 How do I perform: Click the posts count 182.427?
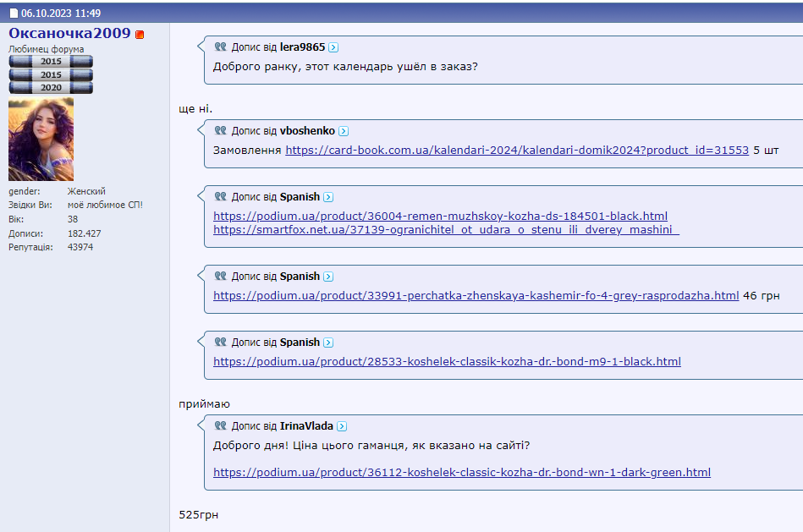85,233
